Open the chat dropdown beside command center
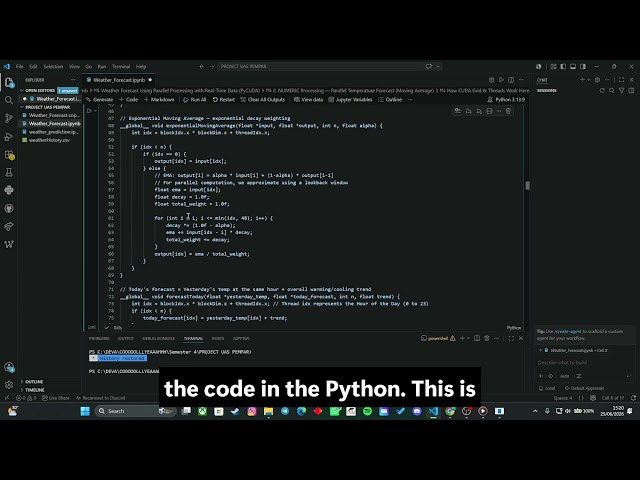 [438, 67]
